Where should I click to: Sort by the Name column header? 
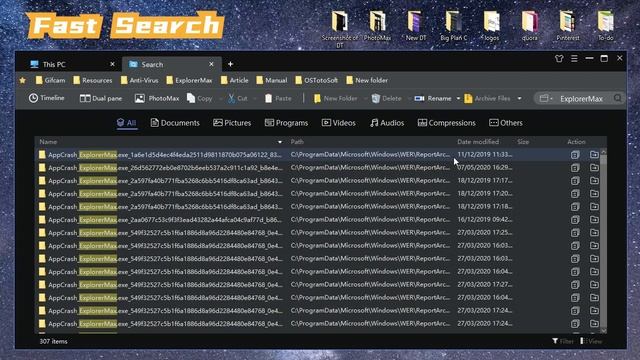48,142
